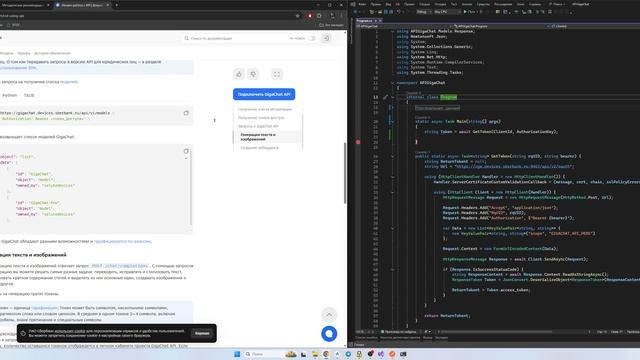This screenshot has width=640, height=360.
Task: Open the Windows Start menu
Action: (237, 354)
